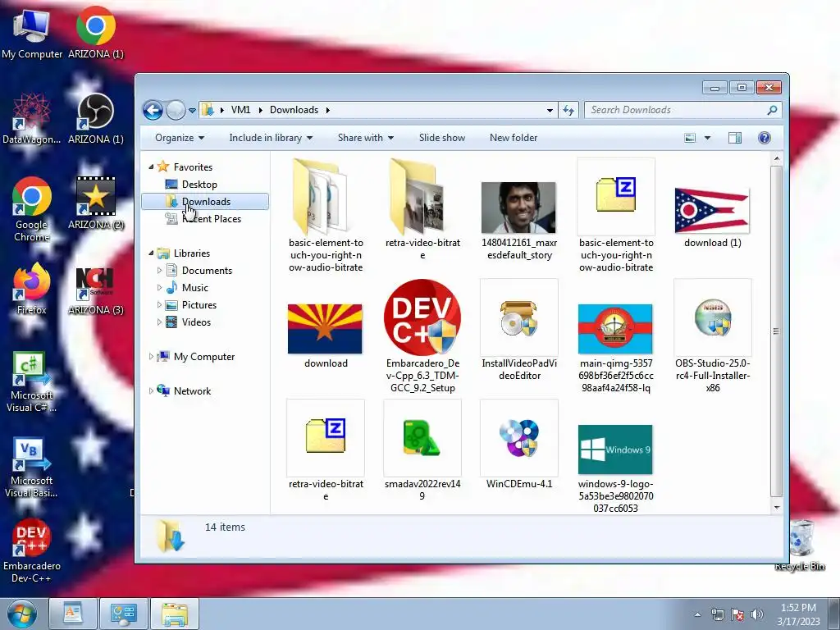Click the taskbar clock showing 1:52 PM
Viewport: 840px width, 630px height.
[798, 614]
